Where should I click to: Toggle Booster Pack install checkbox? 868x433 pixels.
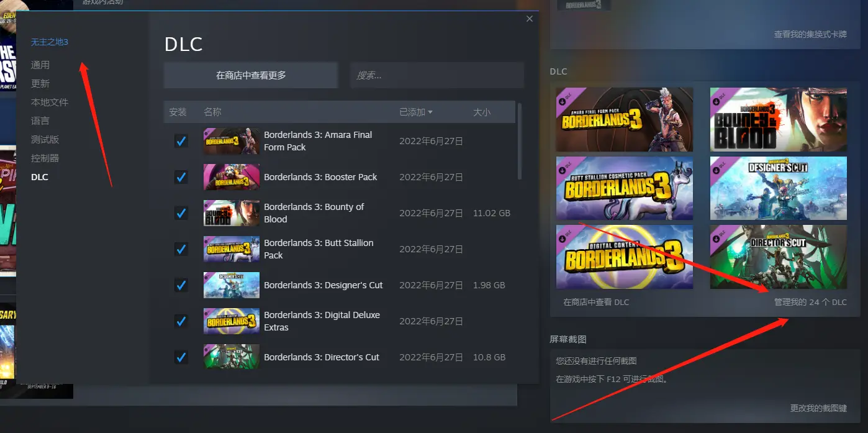click(x=181, y=177)
